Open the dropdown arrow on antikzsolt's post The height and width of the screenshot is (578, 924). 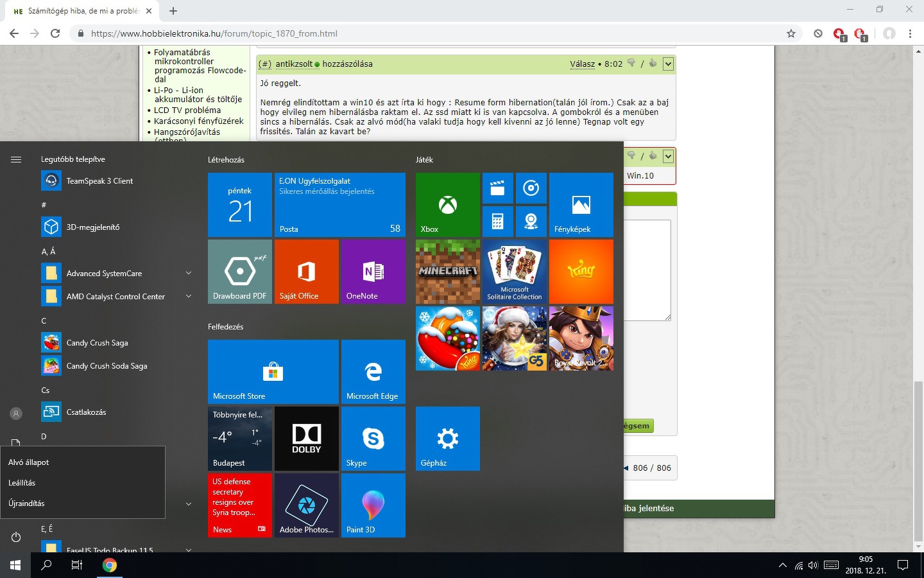click(668, 64)
